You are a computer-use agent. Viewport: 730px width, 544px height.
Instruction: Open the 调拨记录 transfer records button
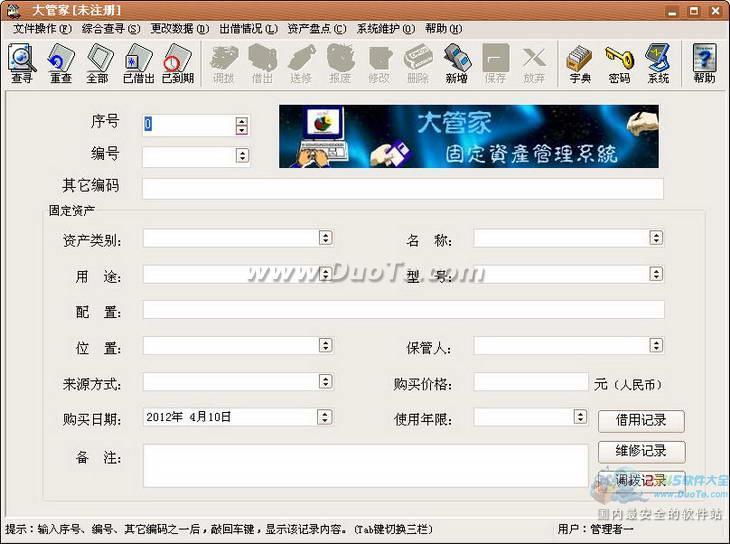coord(641,480)
